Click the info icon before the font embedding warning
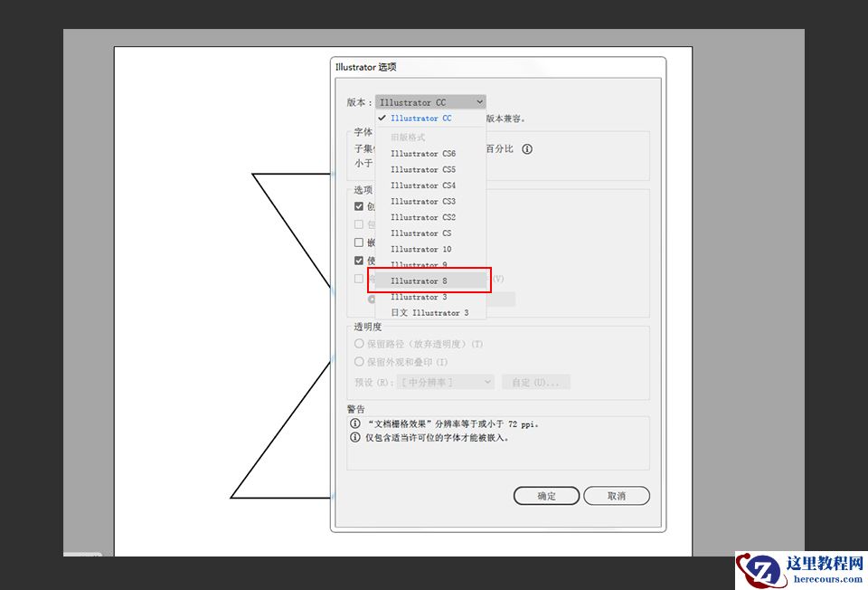This screenshot has width=868, height=590. [x=357, y=437]
